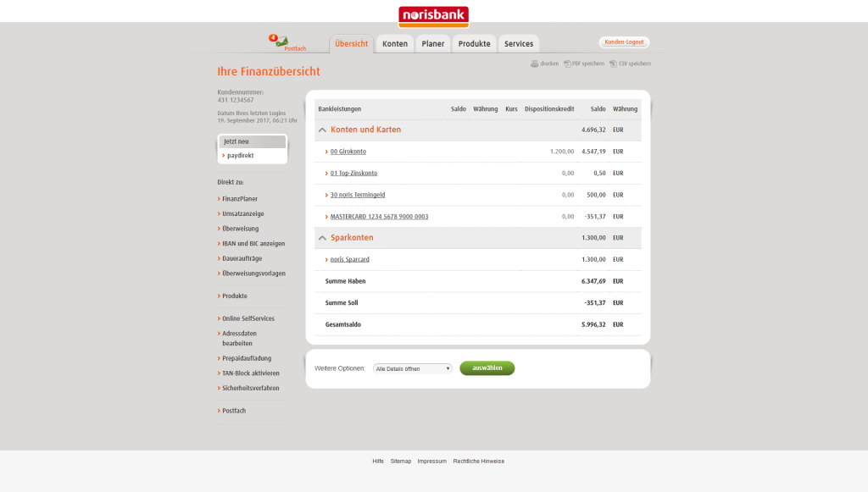Image resolution: width=868 pixels, height=492 pixels.
Task: Go to FinanzPlaner in sidebar
Action: [240, 199]
